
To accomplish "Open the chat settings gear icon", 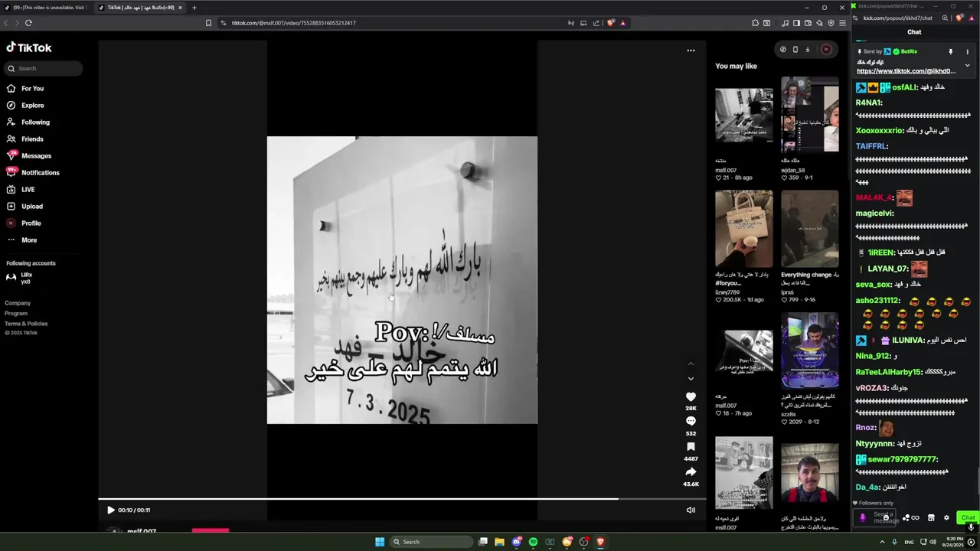I will coord(946,518).
